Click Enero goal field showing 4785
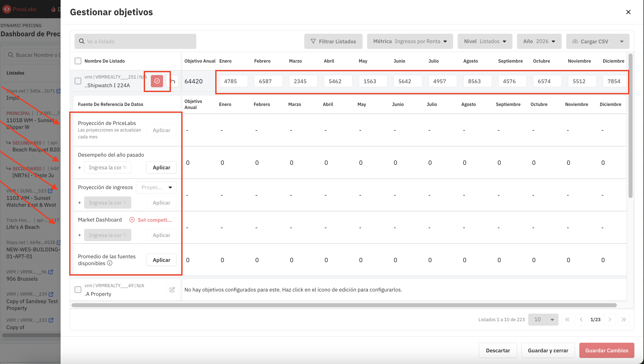Viewport: 644px width, 364px height. (234, 81)
